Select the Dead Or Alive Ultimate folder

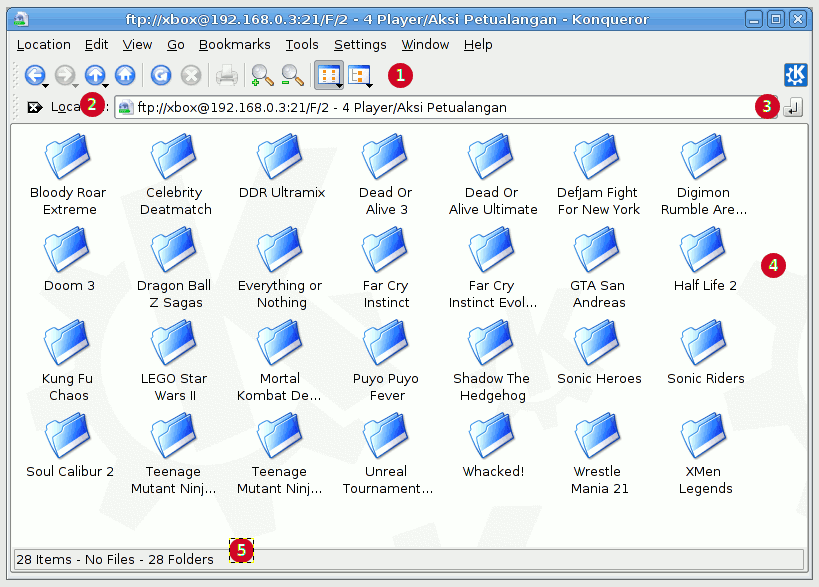coord(493,175)
